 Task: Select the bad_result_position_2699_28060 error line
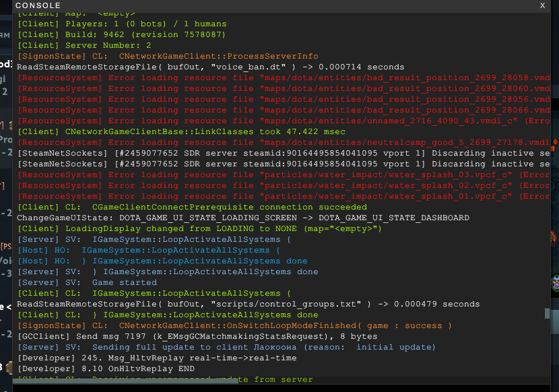click(284, 88)
